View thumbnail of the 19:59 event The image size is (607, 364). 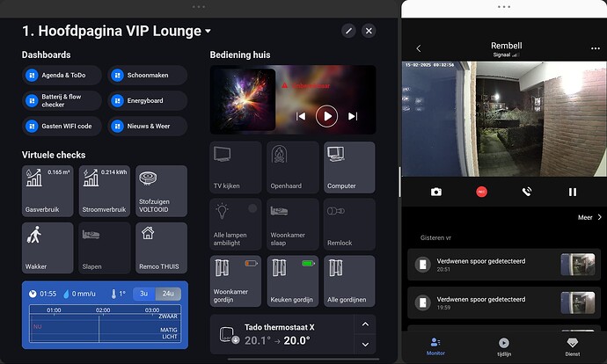[578, 302]
